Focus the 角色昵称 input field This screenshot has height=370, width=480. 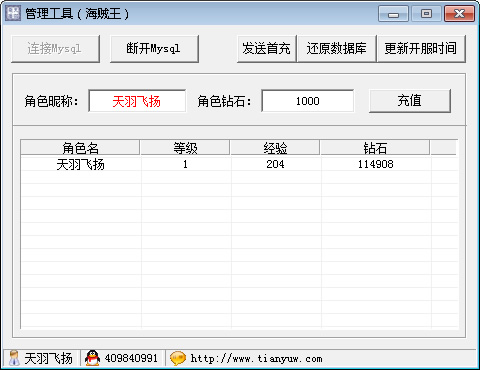(x=137, y=101)
